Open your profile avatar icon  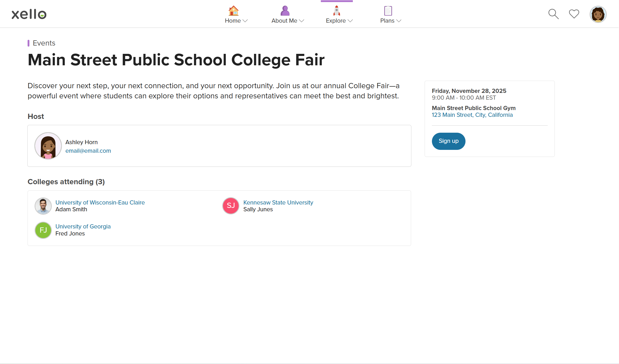click(598, 14)
